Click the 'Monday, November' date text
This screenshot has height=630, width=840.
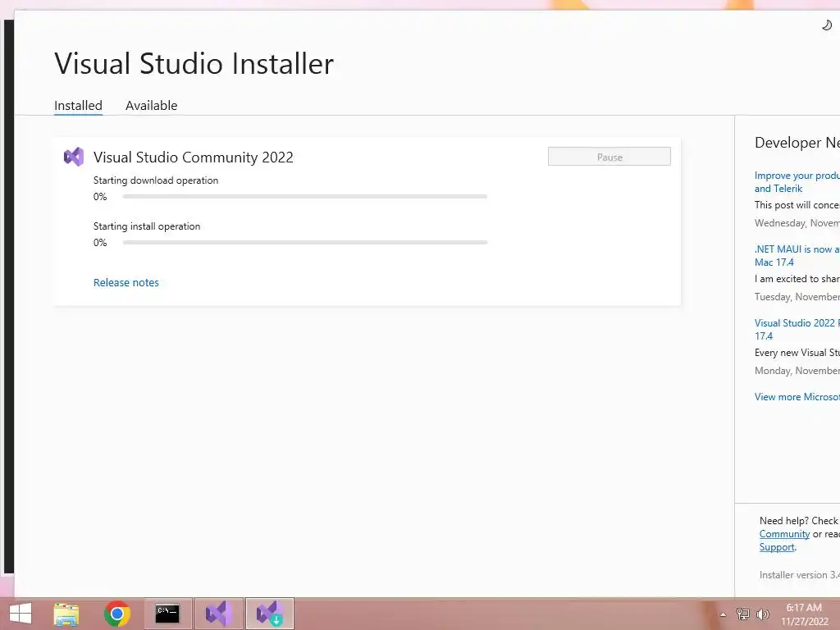tap(797, 371)
